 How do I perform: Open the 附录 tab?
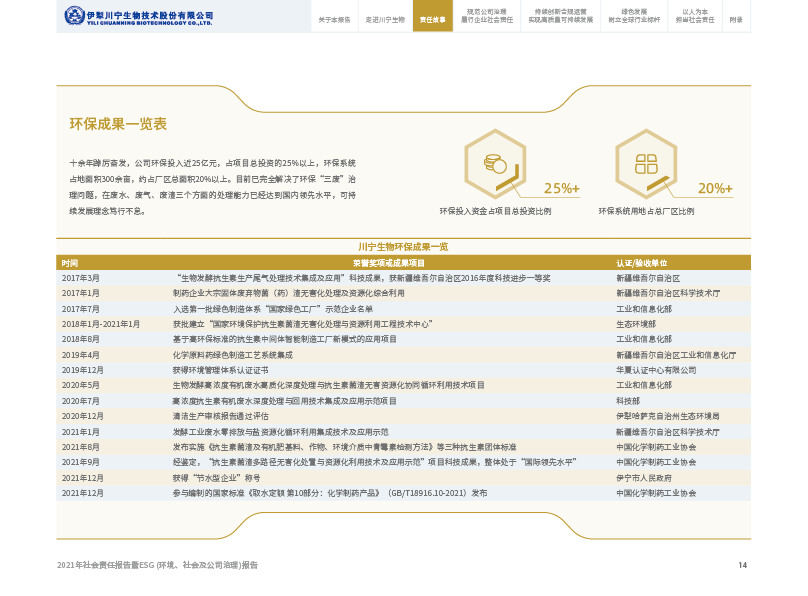click(x=736, y=19)
